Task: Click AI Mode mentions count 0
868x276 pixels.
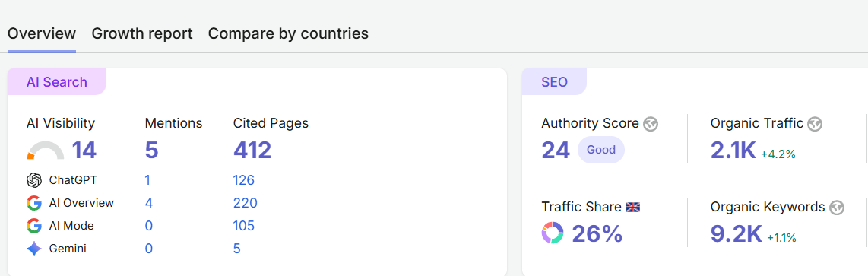Action: point(148,226)
